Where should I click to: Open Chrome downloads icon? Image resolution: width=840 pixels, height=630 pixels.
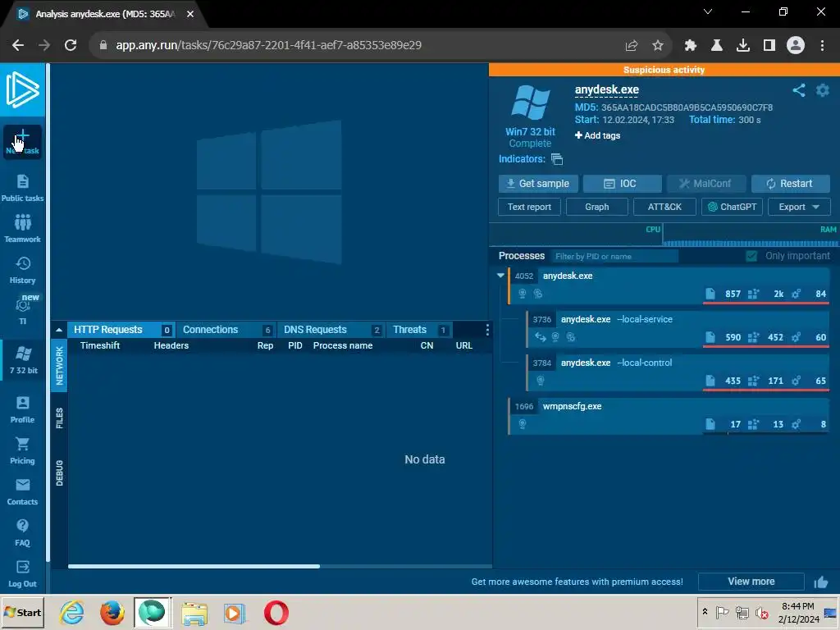coord(743,46)
